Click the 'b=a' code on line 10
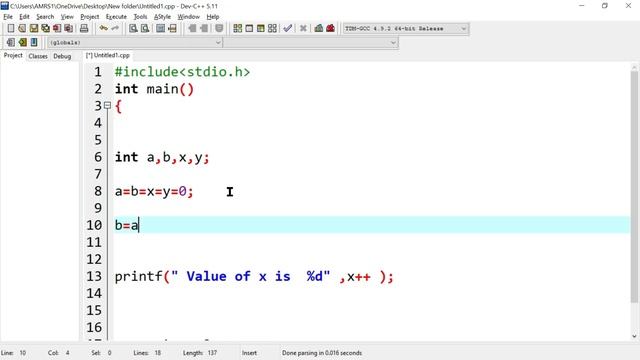 tap(127, 225)
